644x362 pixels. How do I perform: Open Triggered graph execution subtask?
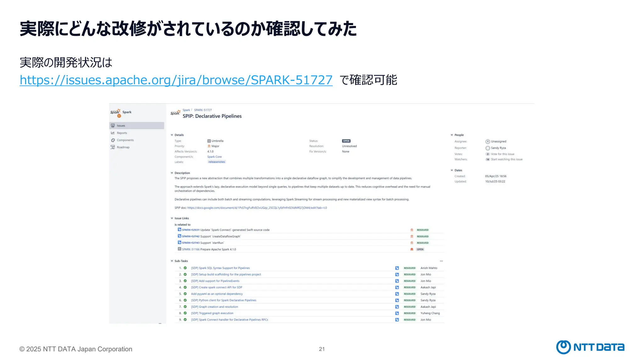coord(212,313)
